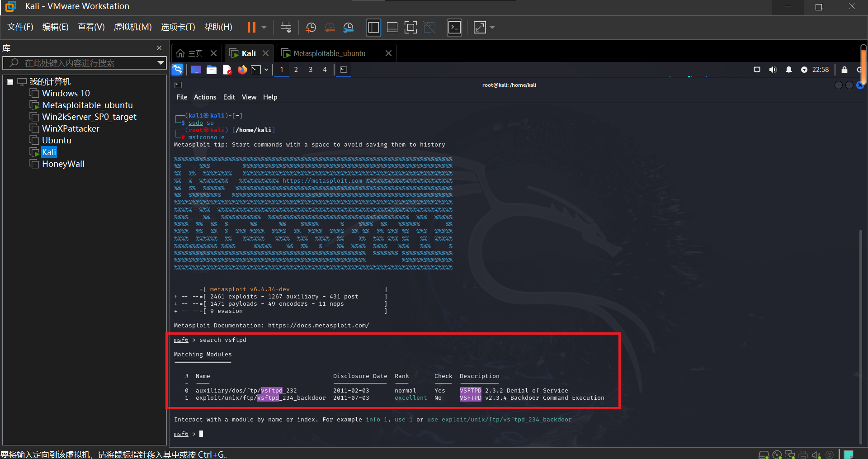
Task: Select Win2kServer_SP0_target in the library
Action: 89,117
